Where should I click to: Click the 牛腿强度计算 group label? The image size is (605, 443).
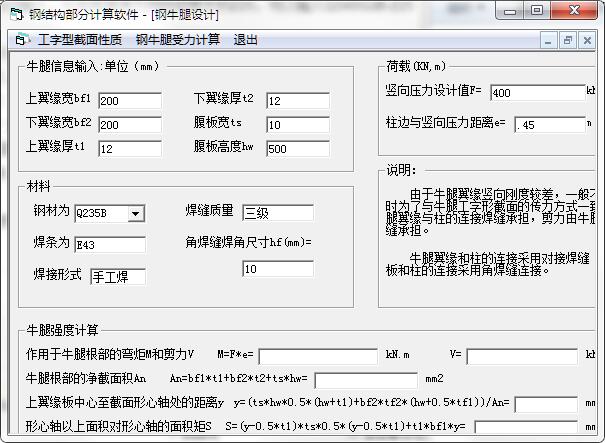click(62, 330)
